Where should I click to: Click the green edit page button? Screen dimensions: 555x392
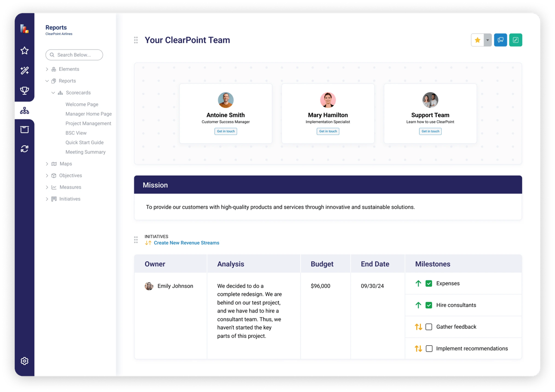[516, 40]
